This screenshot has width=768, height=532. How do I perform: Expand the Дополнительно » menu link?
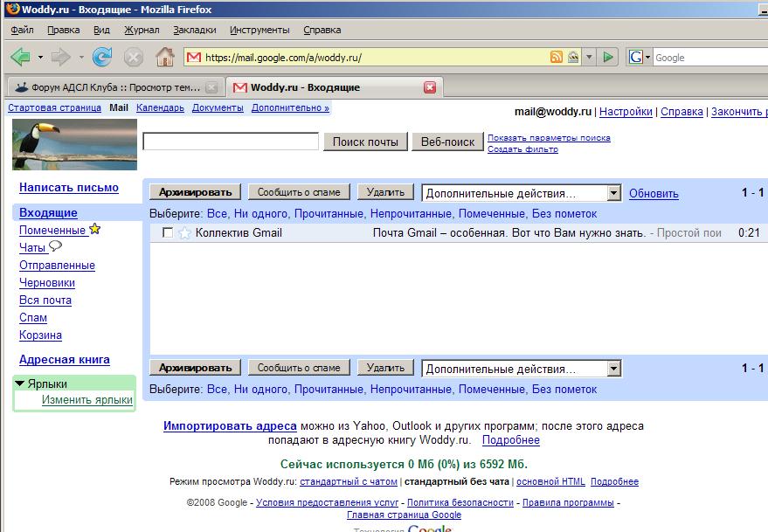(290, 107)
